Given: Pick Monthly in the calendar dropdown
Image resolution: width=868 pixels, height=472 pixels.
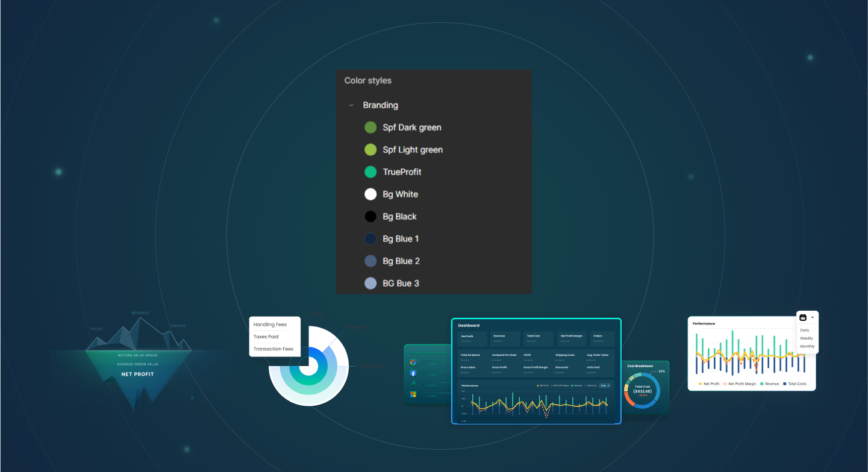Looking at the screenshot, I should pyautogui.click(x=807, y=347).
